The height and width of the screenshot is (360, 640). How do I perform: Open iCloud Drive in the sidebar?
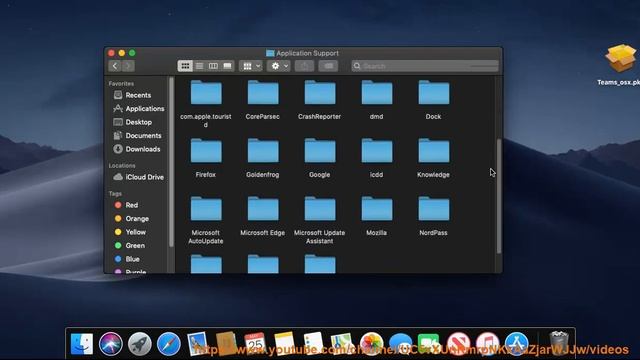[x=139, y=177]
